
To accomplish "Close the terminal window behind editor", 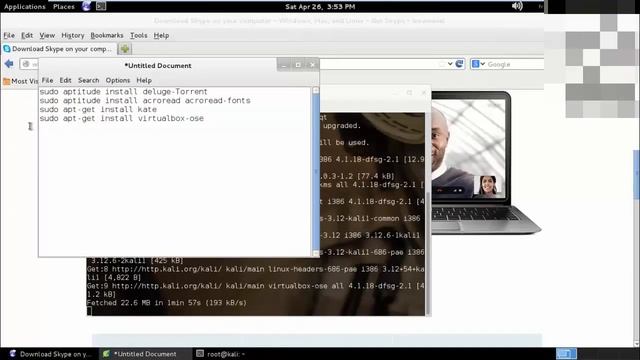I will point(424,93).
